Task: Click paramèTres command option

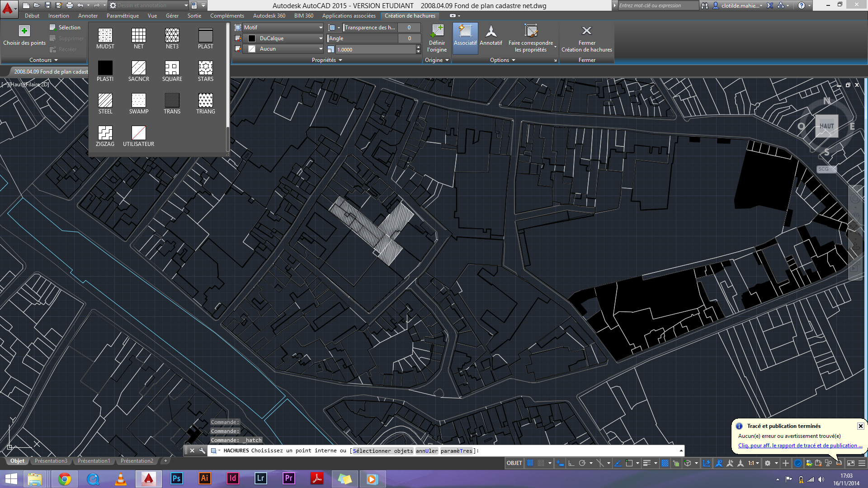Action: tap(456, 451)
